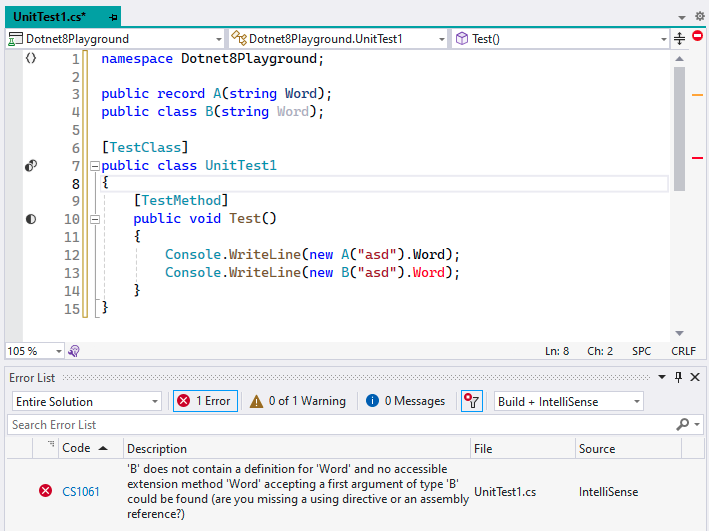Toggle pin on UnitTest1.cs tab
709x531 pixels.
[113, 18]
